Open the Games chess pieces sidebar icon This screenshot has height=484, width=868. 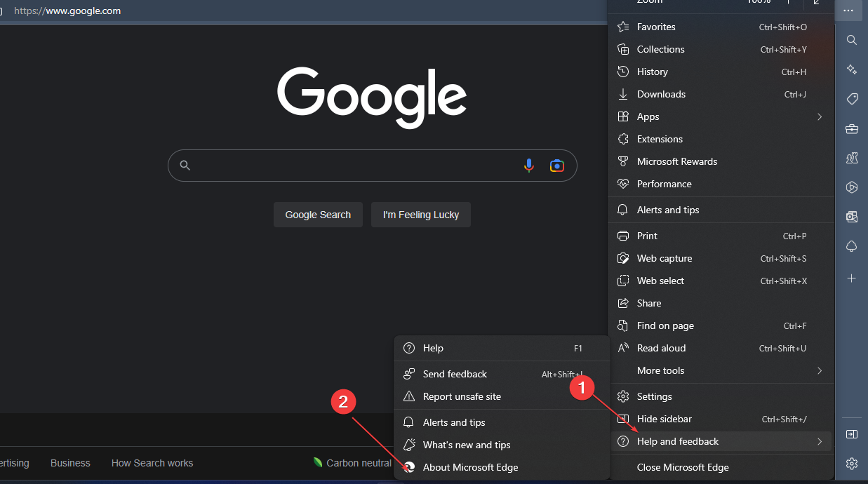coord(851,159)
